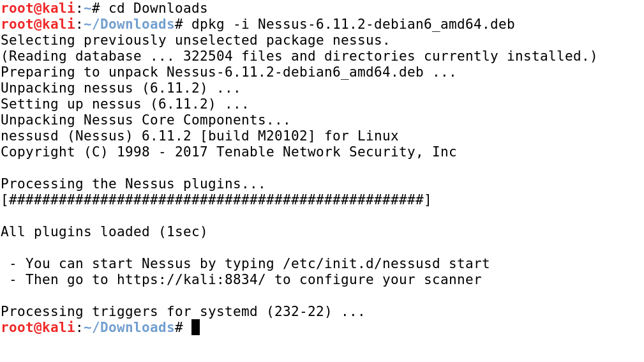Image resolution: width=644 pixels, height=362 pixels.
Task: Click the 'Unpacking Nessus Core Components...' line
Action: pyautogui.click(x=146, y=120)
